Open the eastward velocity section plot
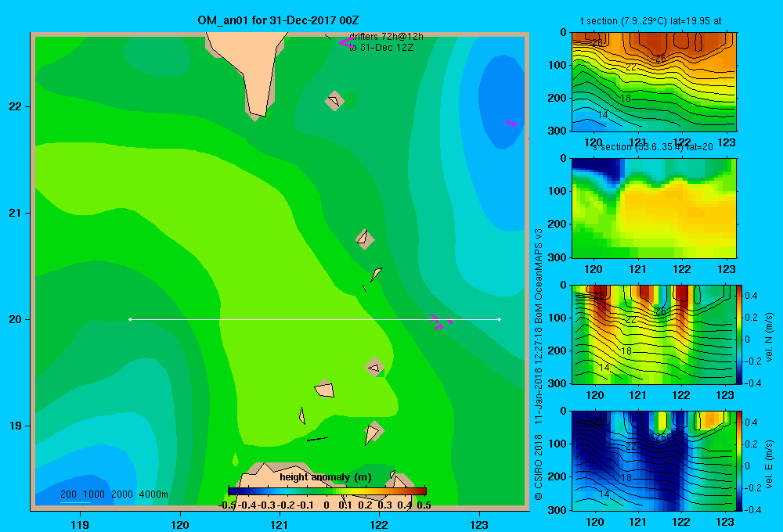783x532 pixels. [x=654, y=461]
